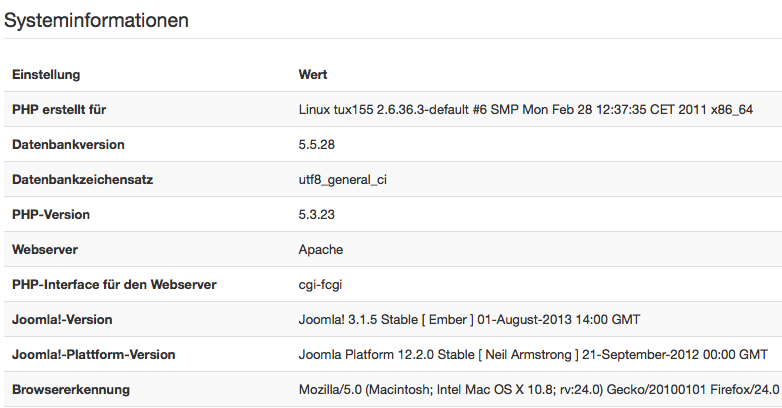The width and height of the screenshot is (782, 408).
Task: Click the 5.5.28 database version value
Action: [x=317, y=144]
